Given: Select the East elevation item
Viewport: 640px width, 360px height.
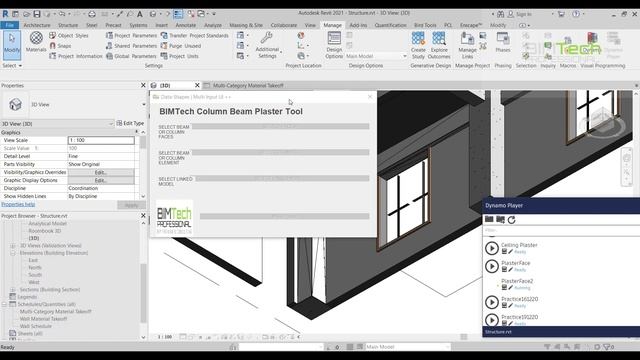Looking at the screenshot, I should [x=33, y=260].
